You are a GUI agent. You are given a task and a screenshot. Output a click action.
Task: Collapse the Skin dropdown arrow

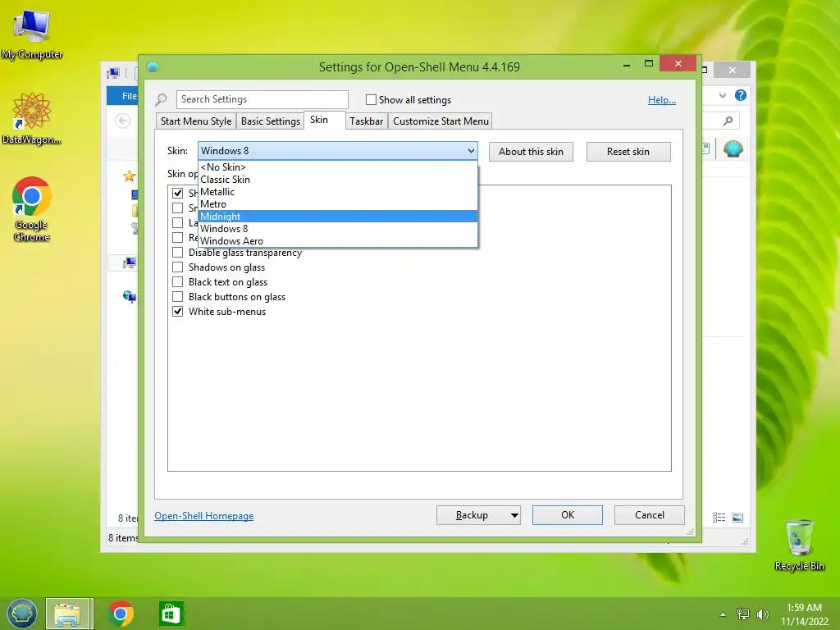[471, 151]
